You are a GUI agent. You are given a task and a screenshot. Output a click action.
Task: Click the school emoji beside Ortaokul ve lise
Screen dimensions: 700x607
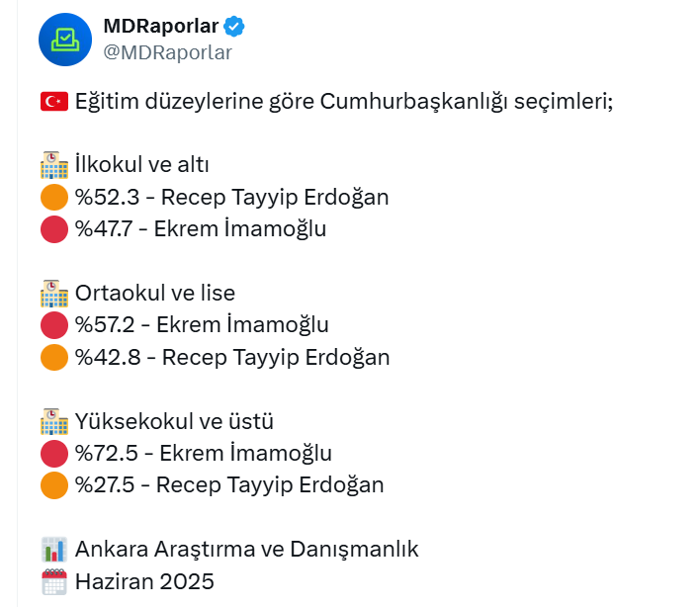pyautogui.click(x=54, y=294)
